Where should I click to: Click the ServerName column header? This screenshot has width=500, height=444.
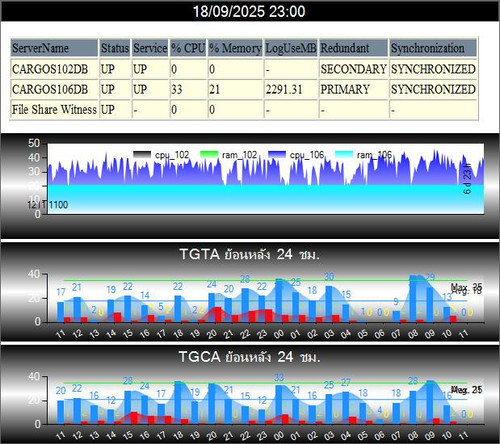pyautogui.click(x=54, y=48)
